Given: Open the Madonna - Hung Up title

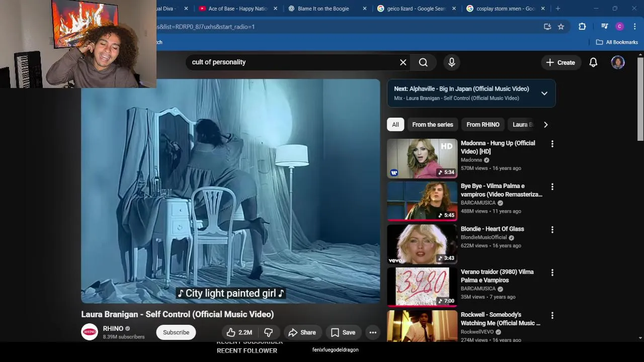Looking at the screenshot, I should (498, 147).
